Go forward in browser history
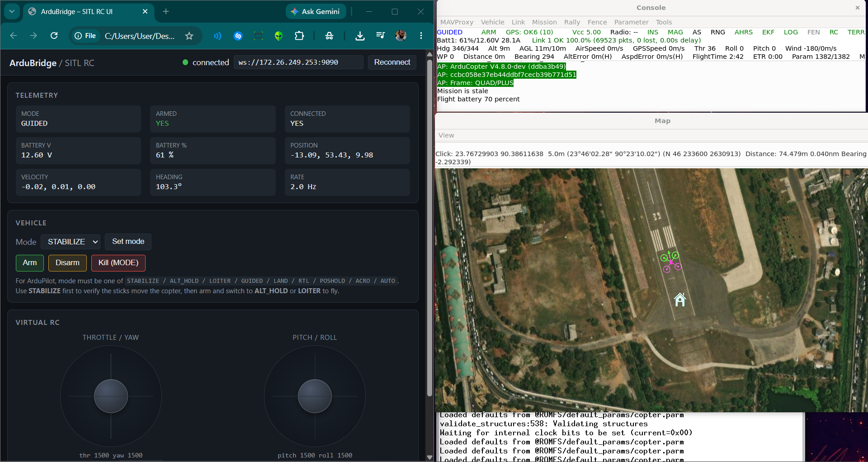Image resolution: width=868 pixels, height=462 pixels. click(33, 36)
